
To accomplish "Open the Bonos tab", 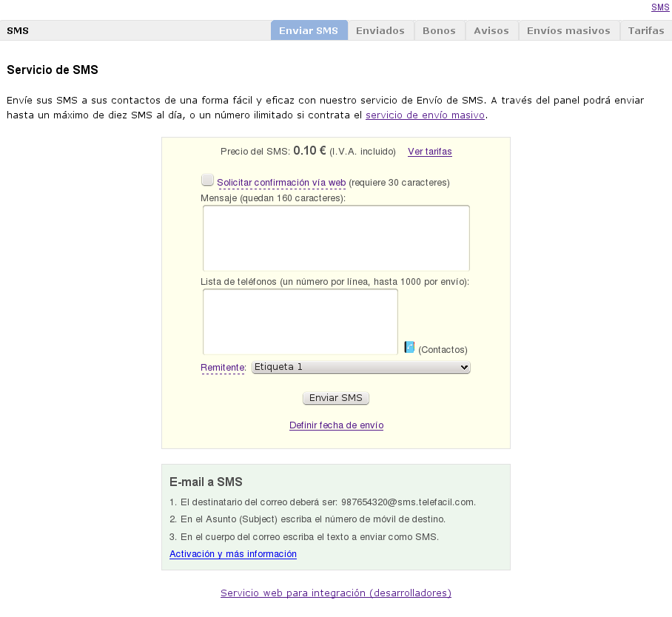I will (x=439, y=31).
